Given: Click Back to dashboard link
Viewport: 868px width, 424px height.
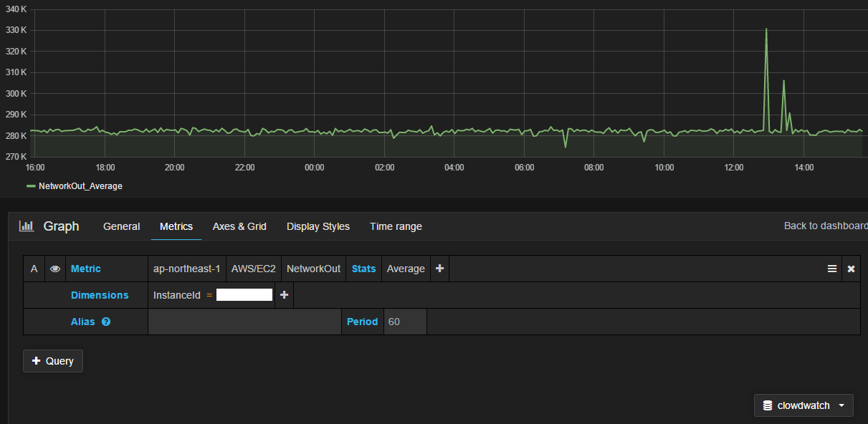Looking at the screenshot, I should [x=826, y=226].
